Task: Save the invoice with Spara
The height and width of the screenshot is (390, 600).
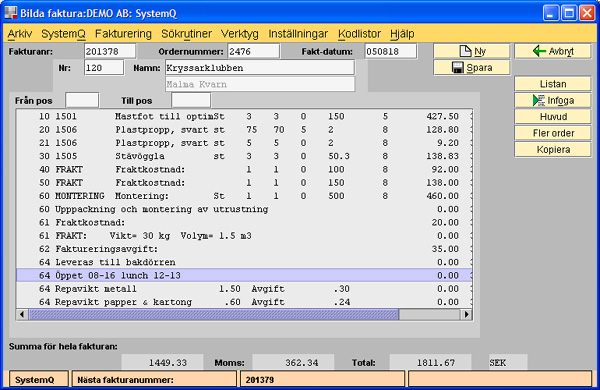Action: pos(471,68)
